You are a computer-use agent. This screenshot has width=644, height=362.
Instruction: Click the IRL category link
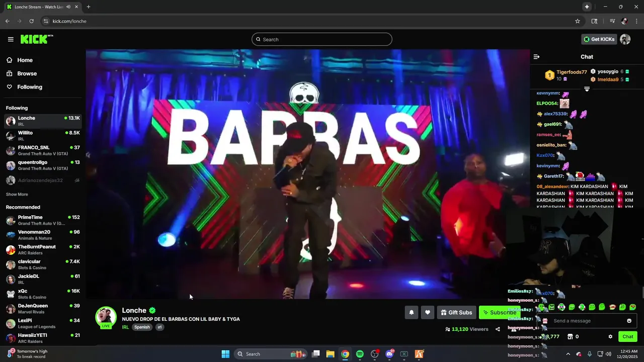point(125,327)
